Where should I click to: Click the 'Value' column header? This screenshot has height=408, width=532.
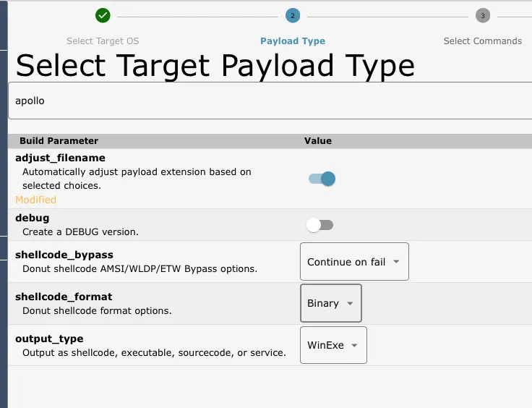click(317, 140)
